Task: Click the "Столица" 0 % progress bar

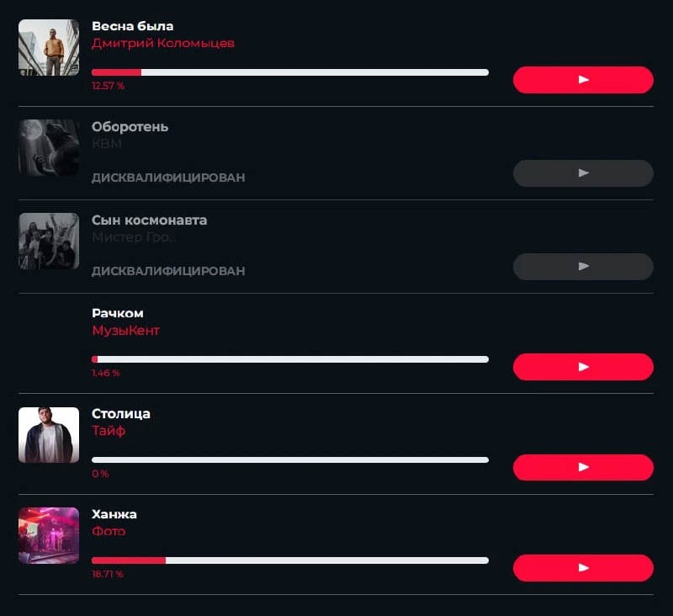Action: coord(290,460)
